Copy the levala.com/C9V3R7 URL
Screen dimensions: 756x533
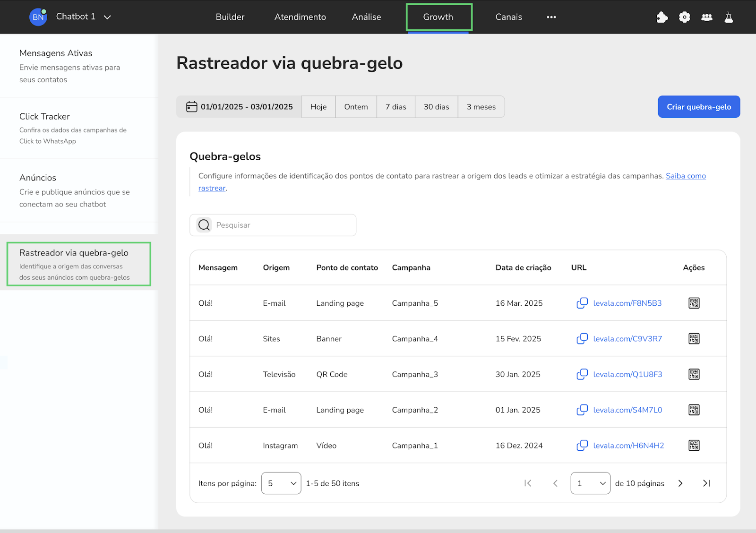point(582,339)
